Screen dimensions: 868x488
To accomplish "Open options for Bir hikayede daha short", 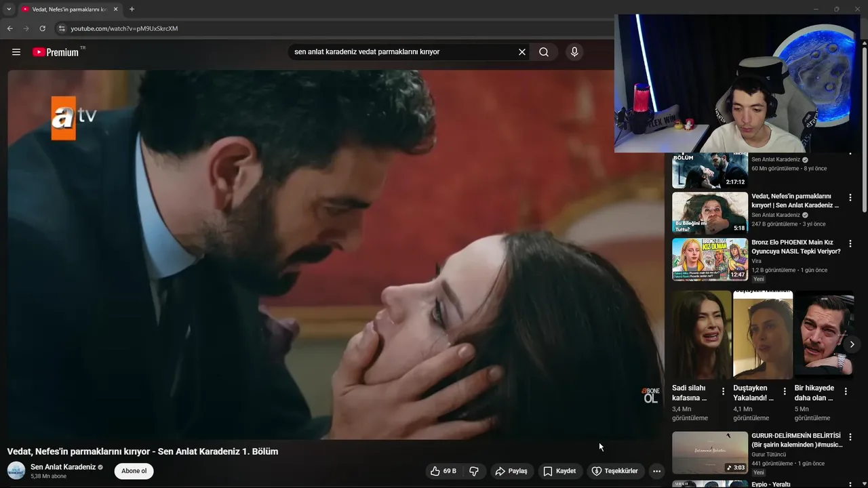I will pyautogui.click(x=846, y=392).
